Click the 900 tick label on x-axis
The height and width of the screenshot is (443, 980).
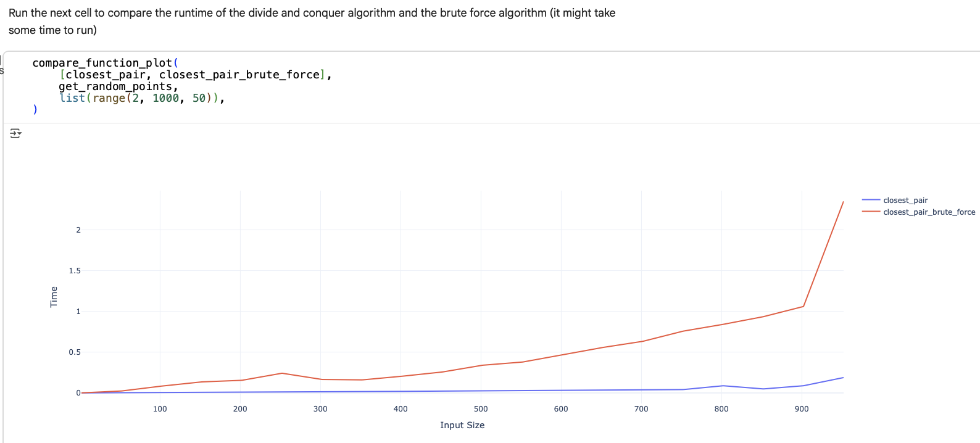coord(801,408)
